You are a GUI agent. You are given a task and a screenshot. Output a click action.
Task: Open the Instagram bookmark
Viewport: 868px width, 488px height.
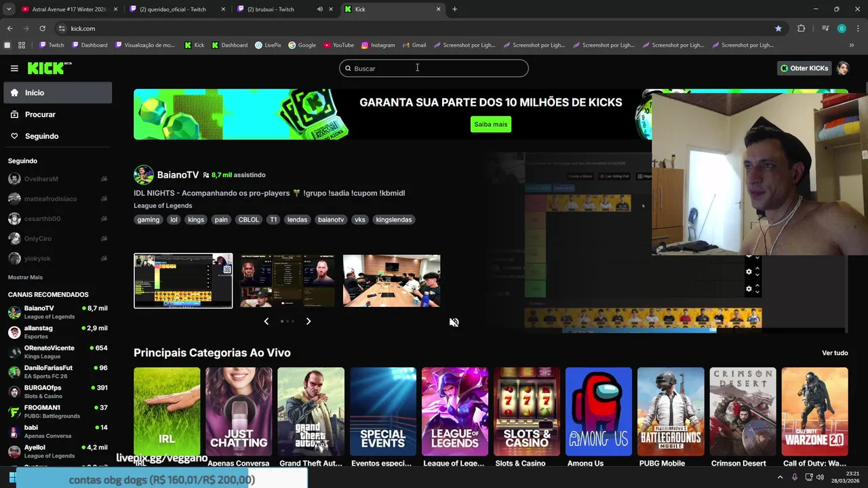click(x=378, y=45)
